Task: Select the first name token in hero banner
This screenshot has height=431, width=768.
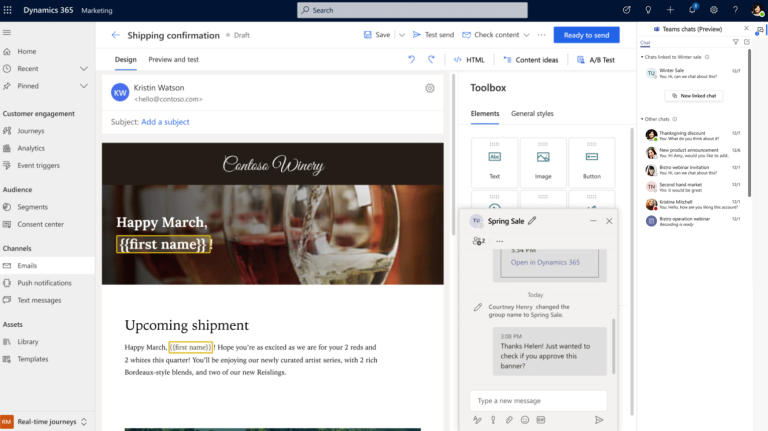Action: pos(164,244)
